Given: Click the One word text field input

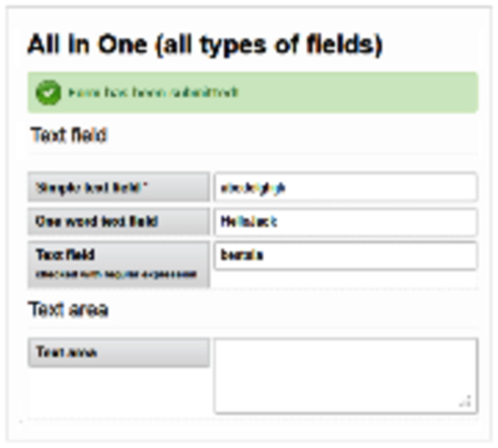Looking at the screenshot, I should point(346,221).
